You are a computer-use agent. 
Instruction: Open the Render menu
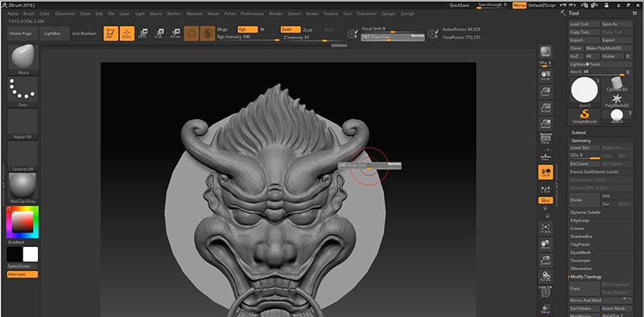coord(275,14)
